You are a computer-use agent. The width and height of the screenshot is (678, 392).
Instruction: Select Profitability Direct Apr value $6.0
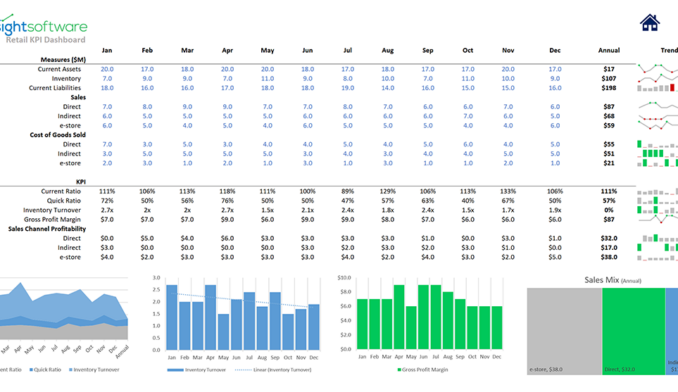point(227,239)
